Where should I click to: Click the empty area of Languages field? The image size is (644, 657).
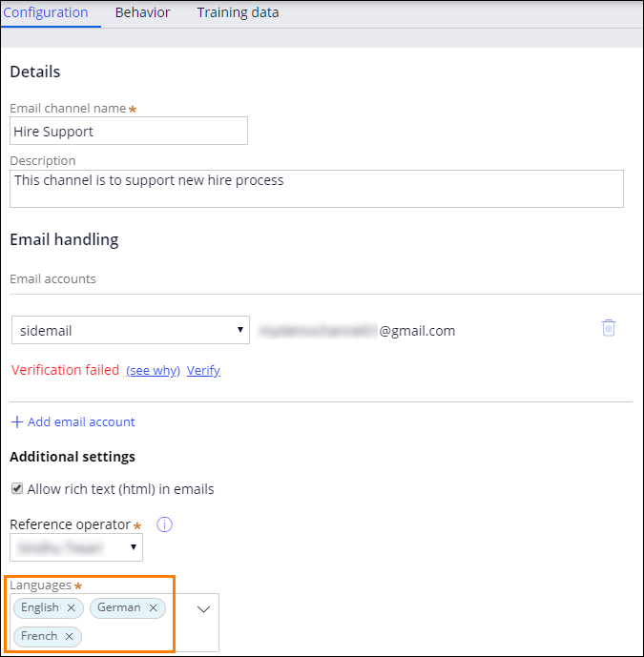(134, 636)
